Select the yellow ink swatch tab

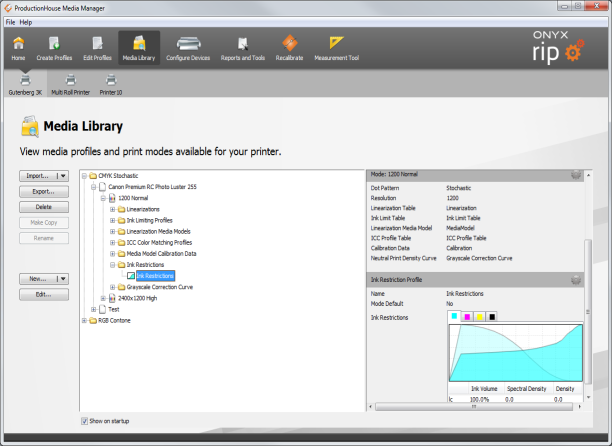coord(480,317)
